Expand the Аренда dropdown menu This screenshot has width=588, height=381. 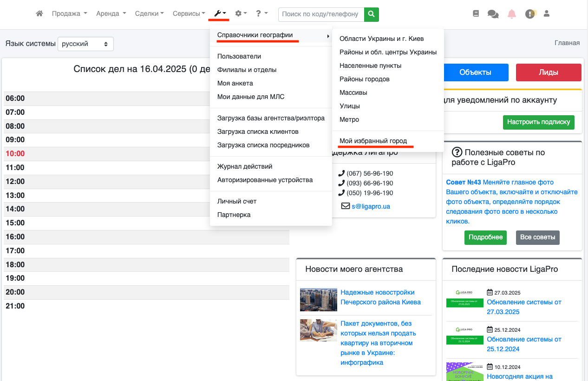point(111,14)
